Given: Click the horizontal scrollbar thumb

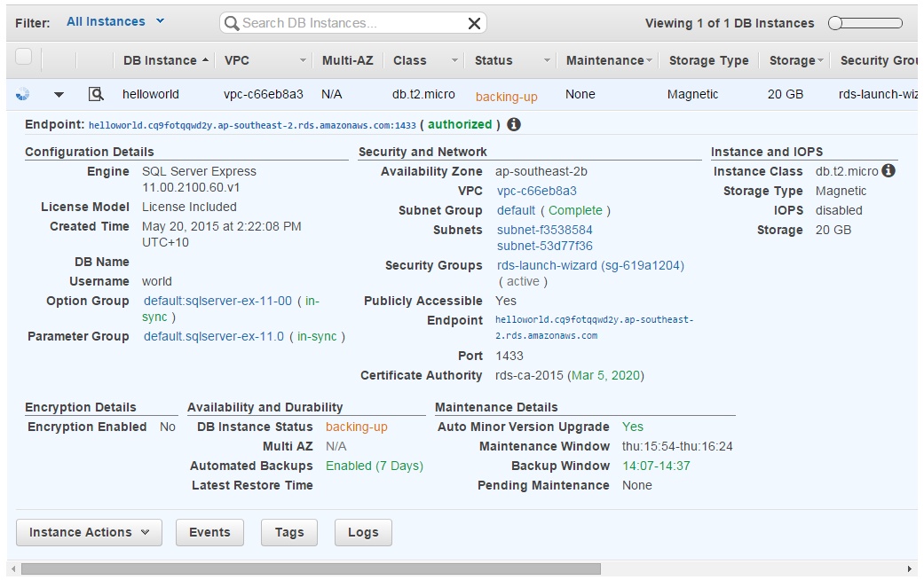Looking at the screenshot, I should pyautogui.click(x=311, y=568).
